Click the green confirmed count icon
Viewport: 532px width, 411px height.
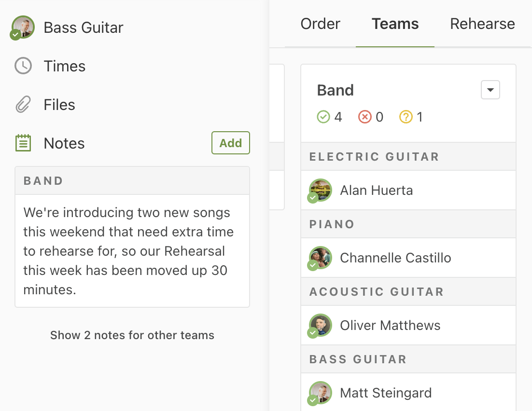pyautogui.click(x=323, y=117)
